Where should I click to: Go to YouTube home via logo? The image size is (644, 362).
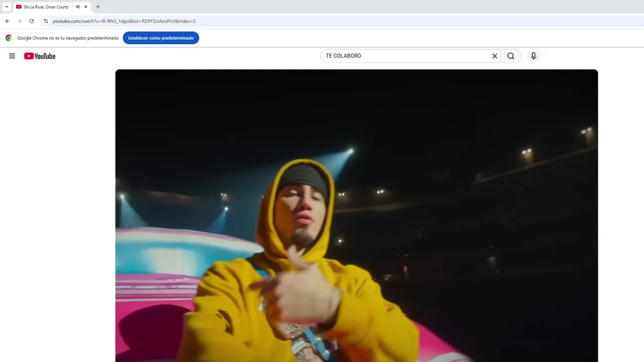[x=40, y=56]
